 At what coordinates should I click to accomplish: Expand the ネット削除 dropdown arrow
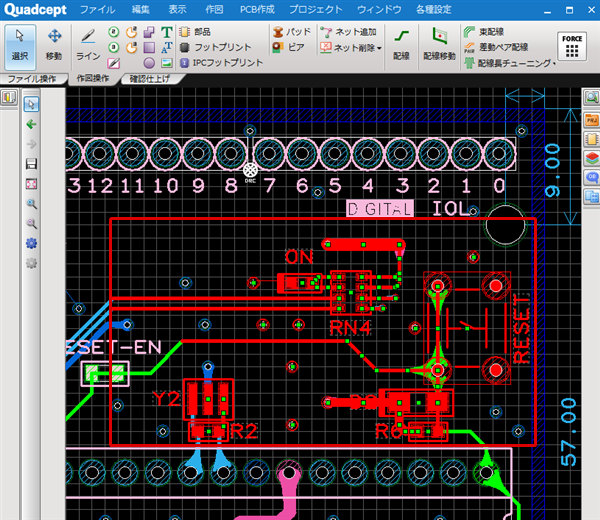pyautogui.click(x=379, y=48)
